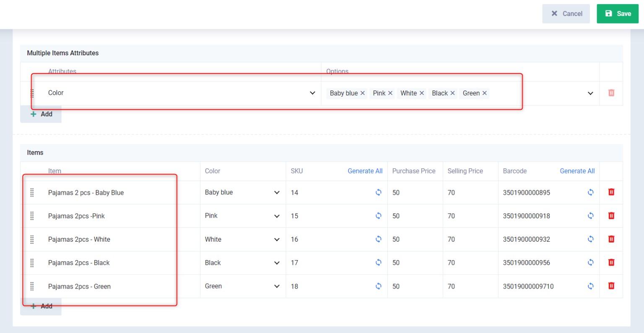
Task: Remove Baby blue option tag
Action: click(363, 93)
